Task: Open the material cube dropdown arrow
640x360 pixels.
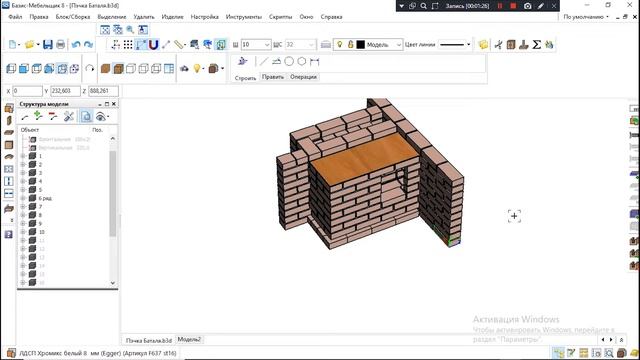Action: (x=222, y=69)
